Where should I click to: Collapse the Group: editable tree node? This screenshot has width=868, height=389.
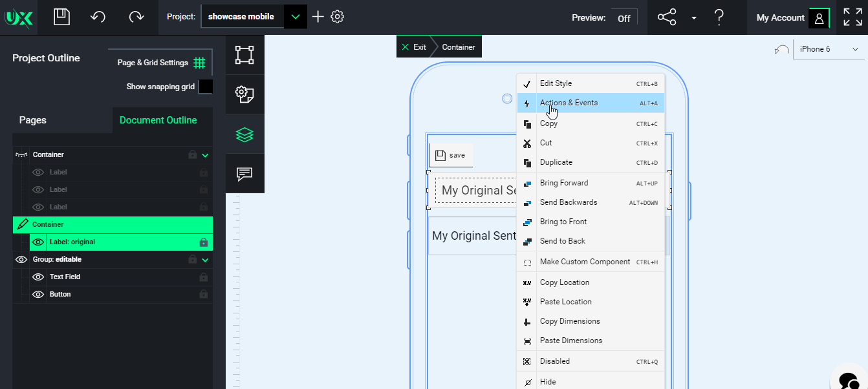[205, 260]
